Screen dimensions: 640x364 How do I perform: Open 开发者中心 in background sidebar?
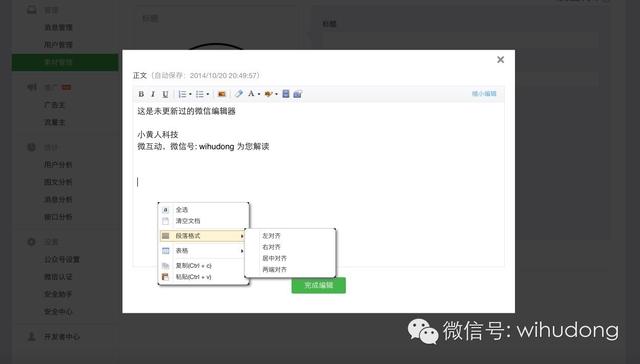click(62, 337)
